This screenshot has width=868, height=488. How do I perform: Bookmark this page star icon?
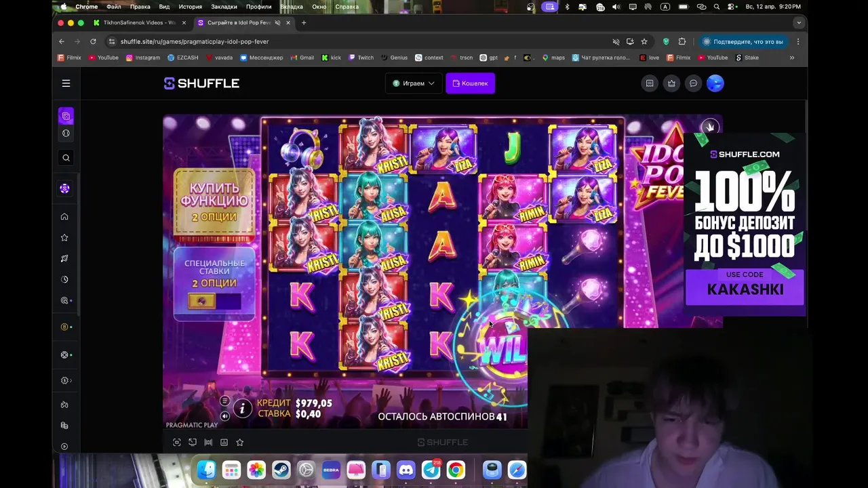pyautogui.click(x=644, y=41)
